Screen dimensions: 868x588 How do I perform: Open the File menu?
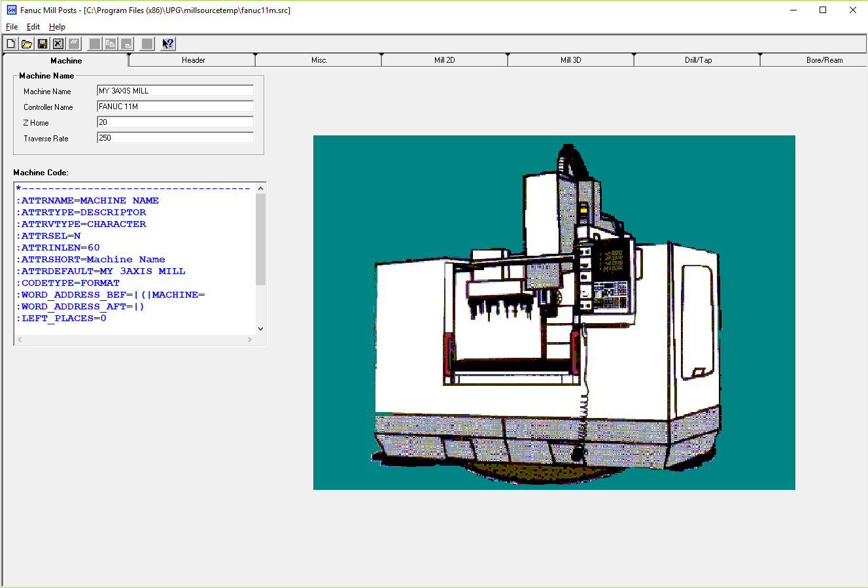point(12,27)
